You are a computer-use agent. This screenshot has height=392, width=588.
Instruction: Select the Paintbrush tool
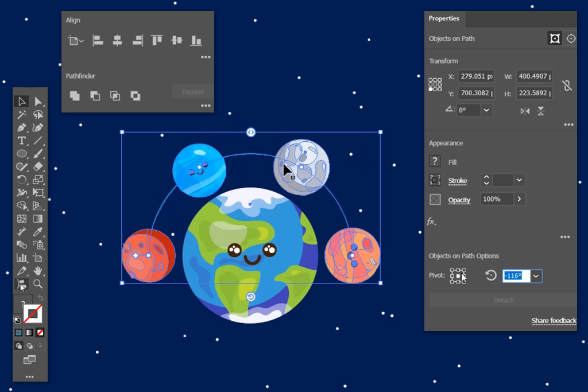pyautogui.click(x=38, y=154)
